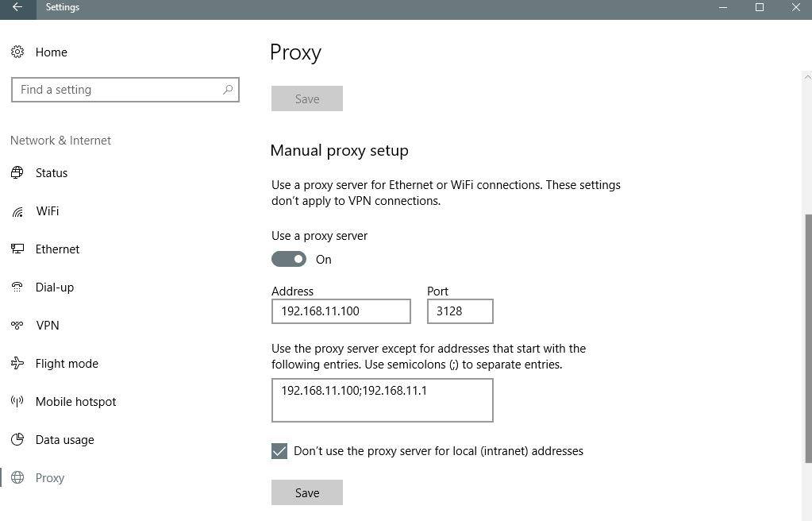
Task: Click the proxy exceptions text box
Action: click(x=382, y=400)
